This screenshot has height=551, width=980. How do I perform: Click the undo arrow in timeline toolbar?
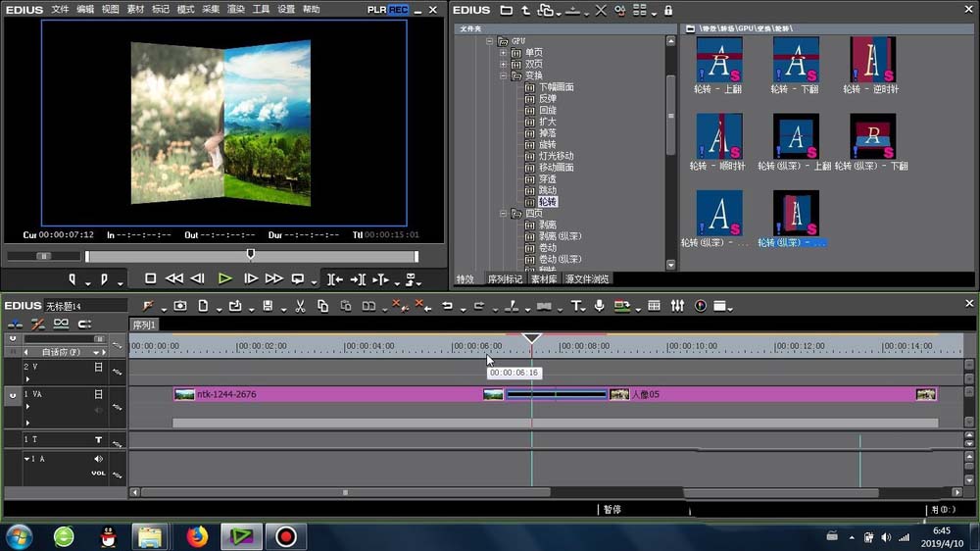pyautogui.click(x=447, y=306)
